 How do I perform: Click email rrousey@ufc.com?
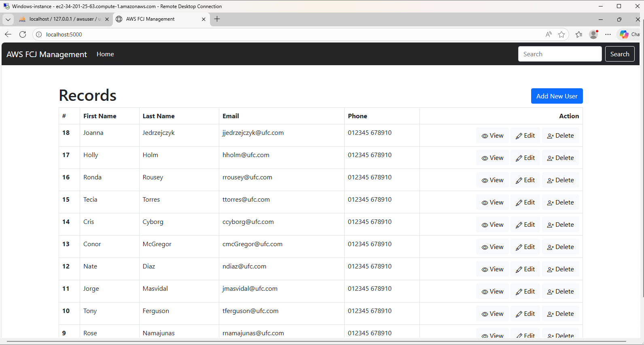tap(247, 177)
